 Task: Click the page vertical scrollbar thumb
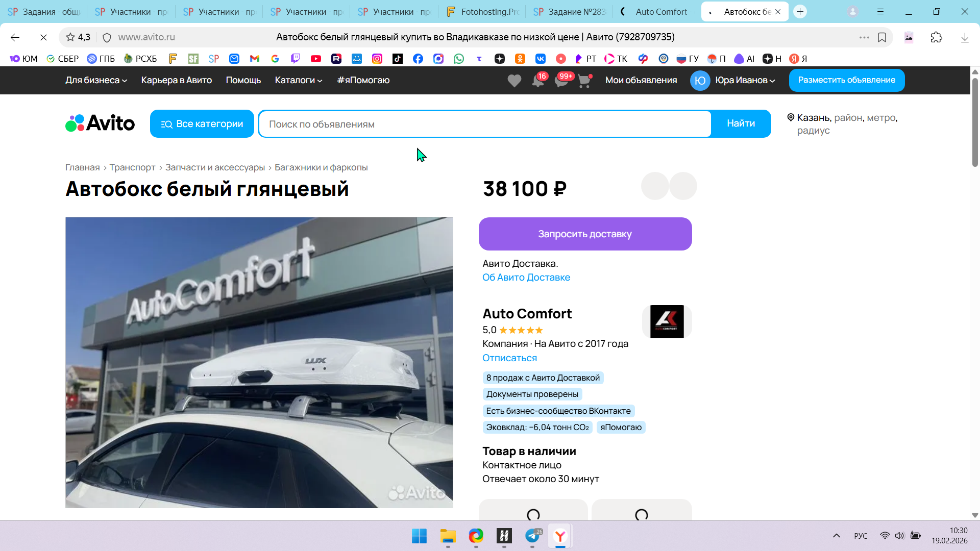click(x=975, y=122)
